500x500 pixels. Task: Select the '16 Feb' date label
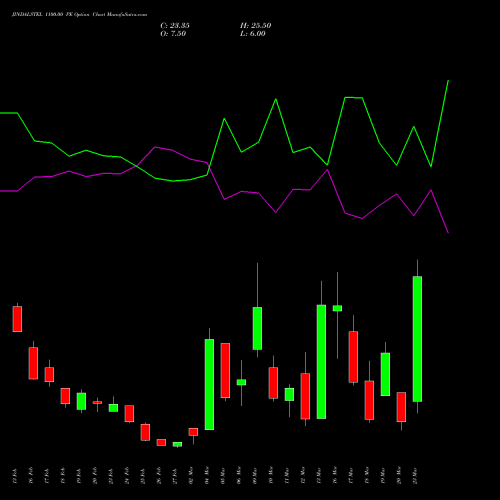[x=31, y=476]
